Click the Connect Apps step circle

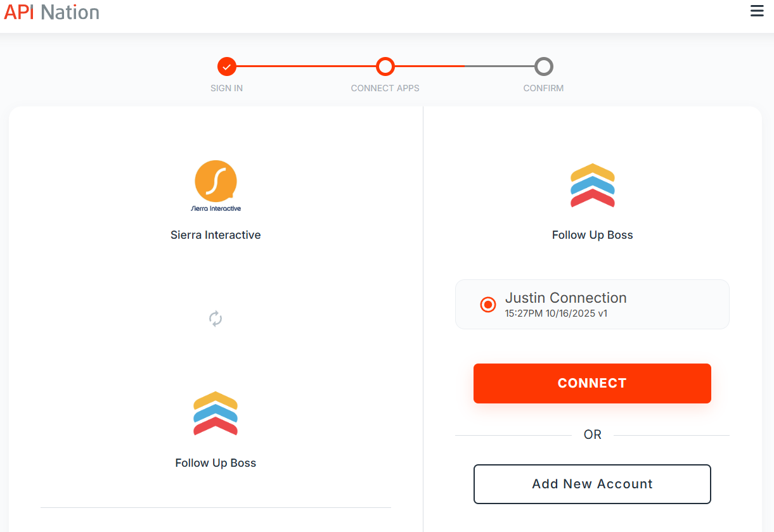pyautogui.click(x=385, y=66)
